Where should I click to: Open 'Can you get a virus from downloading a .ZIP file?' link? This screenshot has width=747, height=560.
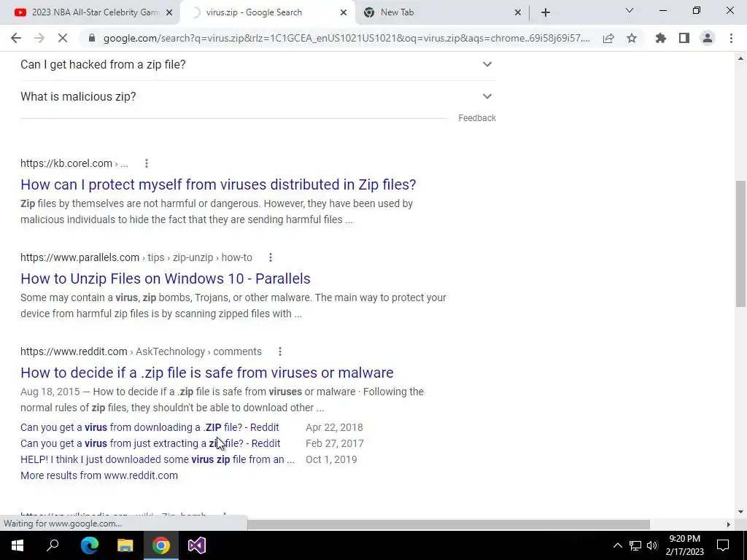(150, 427)
